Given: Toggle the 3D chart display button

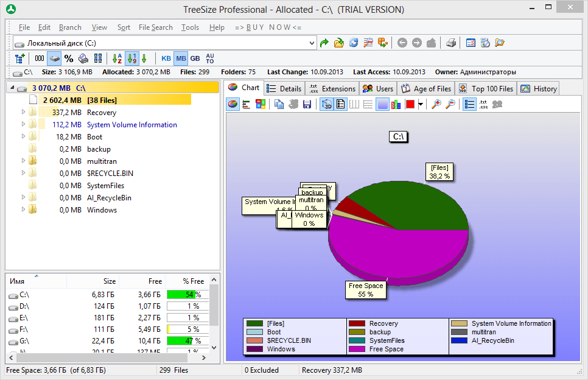Looking at the screenshot, I should click(327, 104).
